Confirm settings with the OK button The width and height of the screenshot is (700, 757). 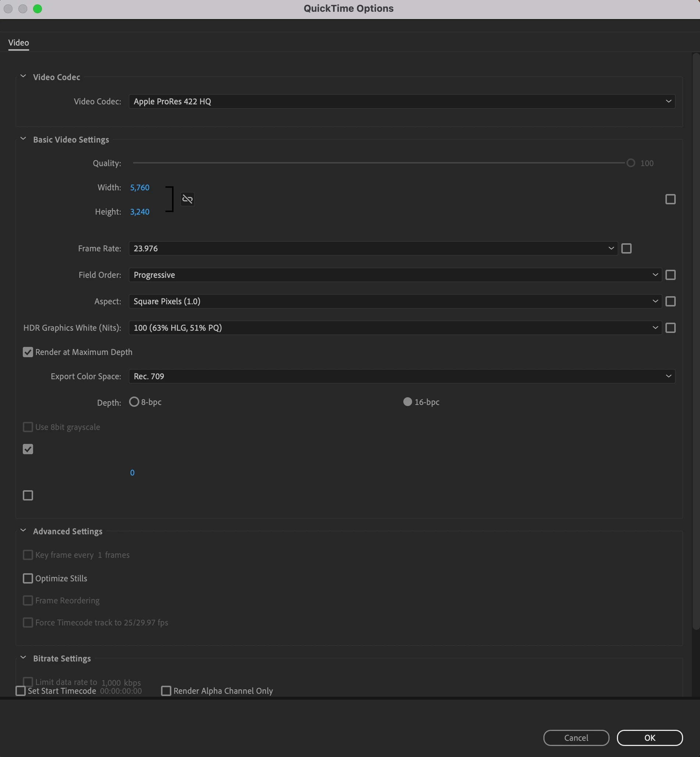click(650, 738)
